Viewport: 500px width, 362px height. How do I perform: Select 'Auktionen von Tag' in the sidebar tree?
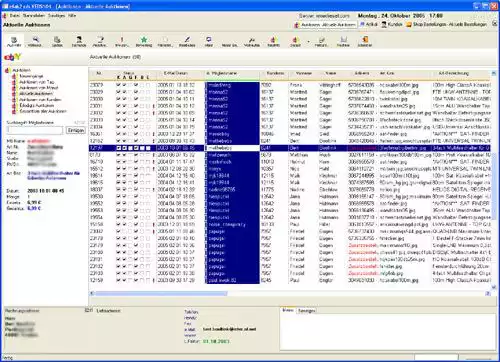(37, 82)
